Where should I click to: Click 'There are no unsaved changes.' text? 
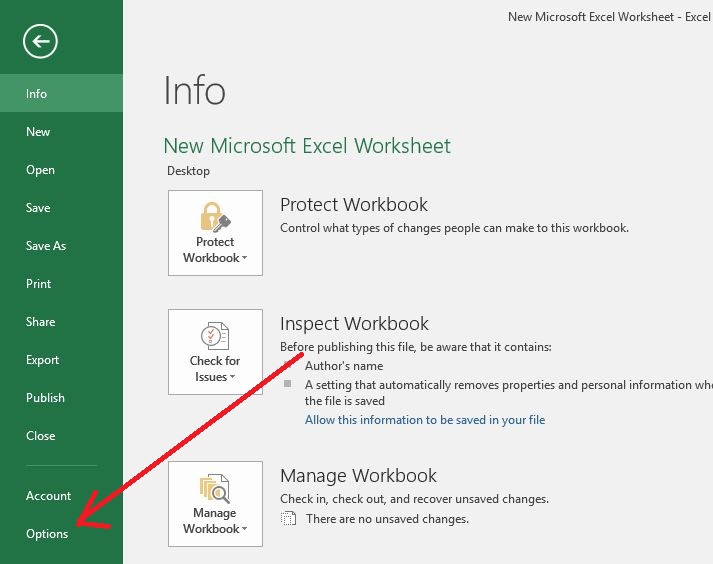pyautogui.click(x=387, y=519)
